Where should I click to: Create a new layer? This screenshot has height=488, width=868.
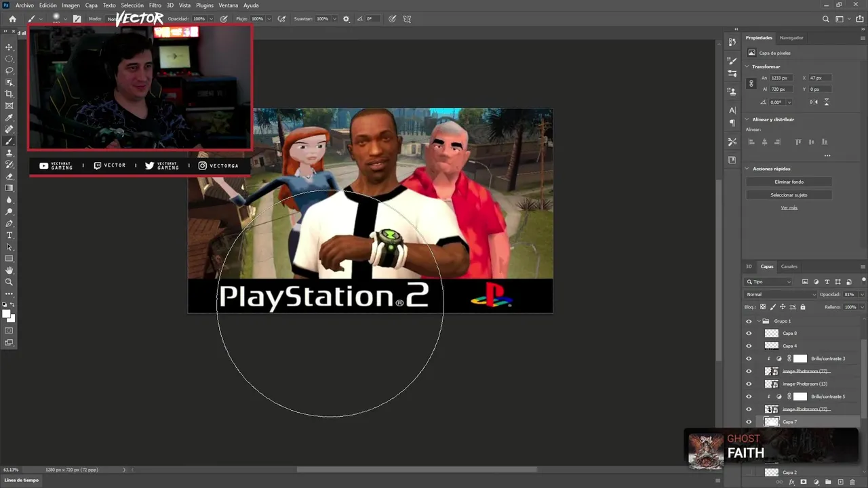[x=840, y=482]
